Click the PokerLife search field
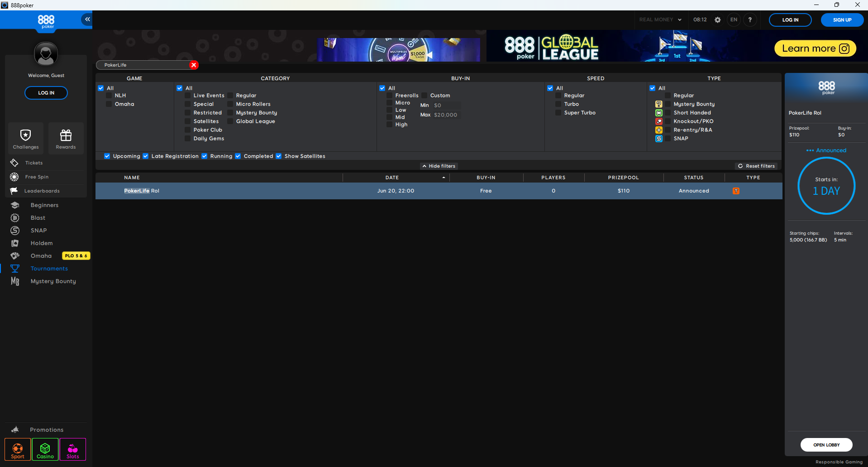868x467 pixels. (x=144, y=65)
